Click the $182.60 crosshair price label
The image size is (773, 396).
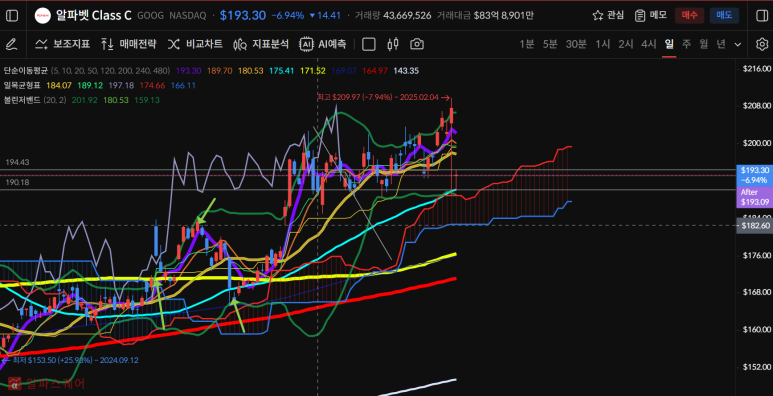pos(754,225)
